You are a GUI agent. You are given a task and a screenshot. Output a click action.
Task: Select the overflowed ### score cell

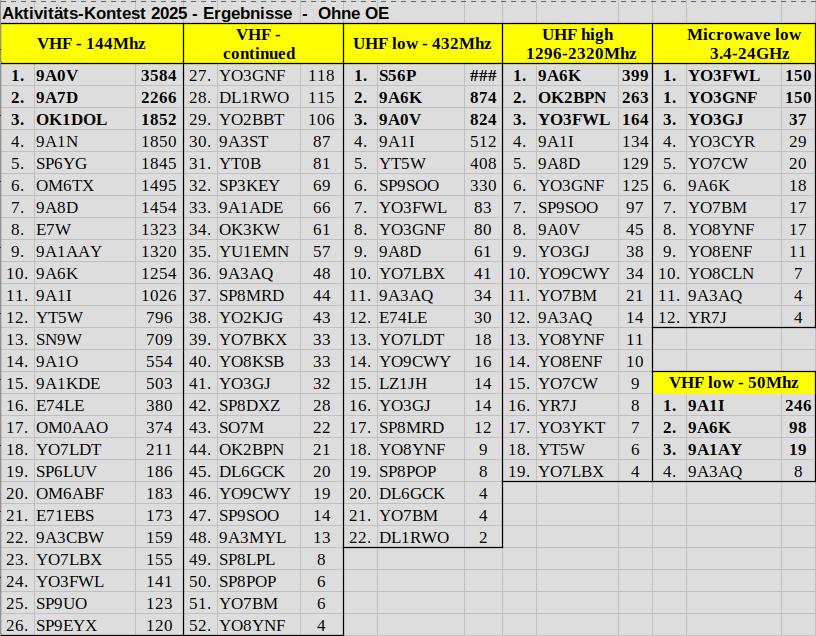pos(482,76)
